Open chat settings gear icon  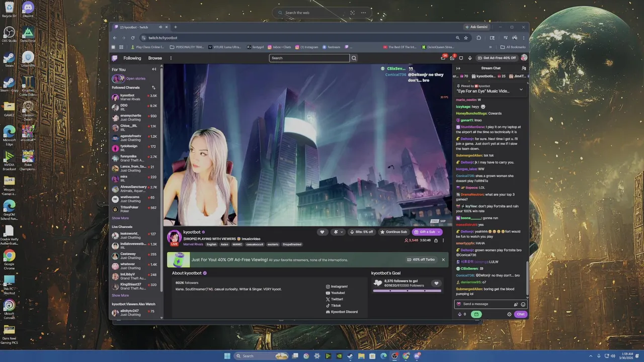point(509,314)
